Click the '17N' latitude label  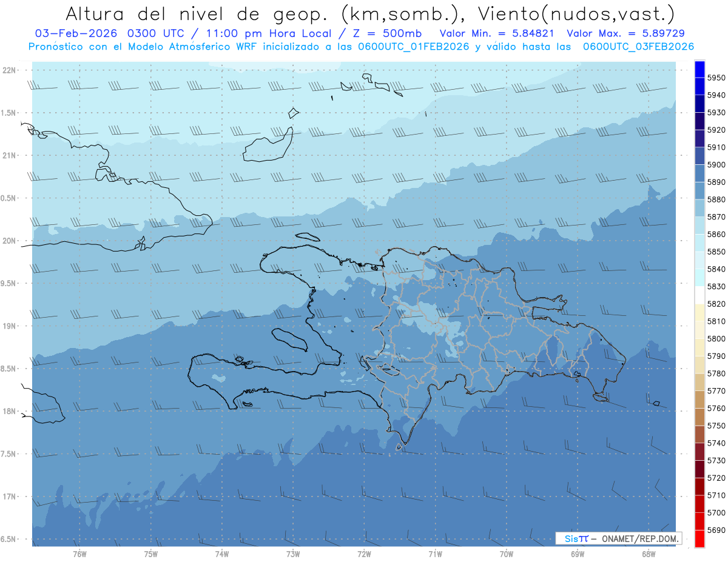[x=9, y=497]
